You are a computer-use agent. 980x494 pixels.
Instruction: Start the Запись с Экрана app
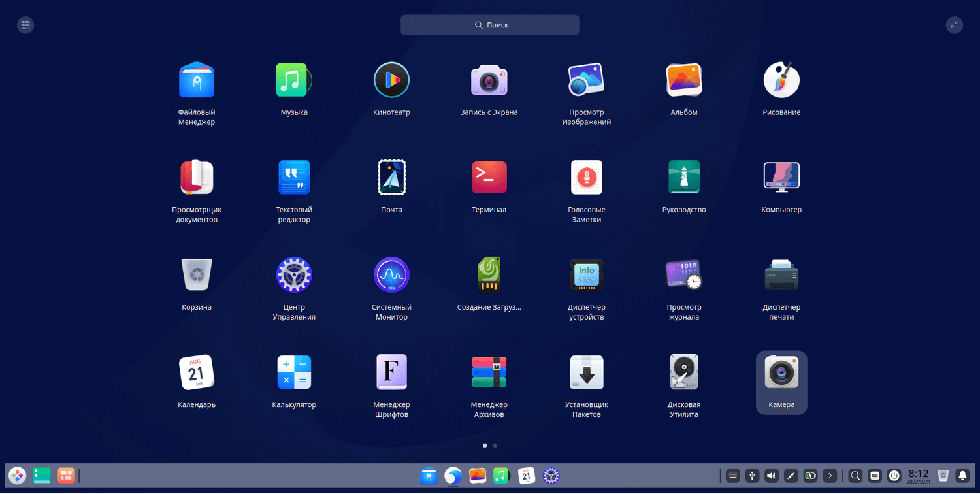pyautogui.click(x=489, y=80)
